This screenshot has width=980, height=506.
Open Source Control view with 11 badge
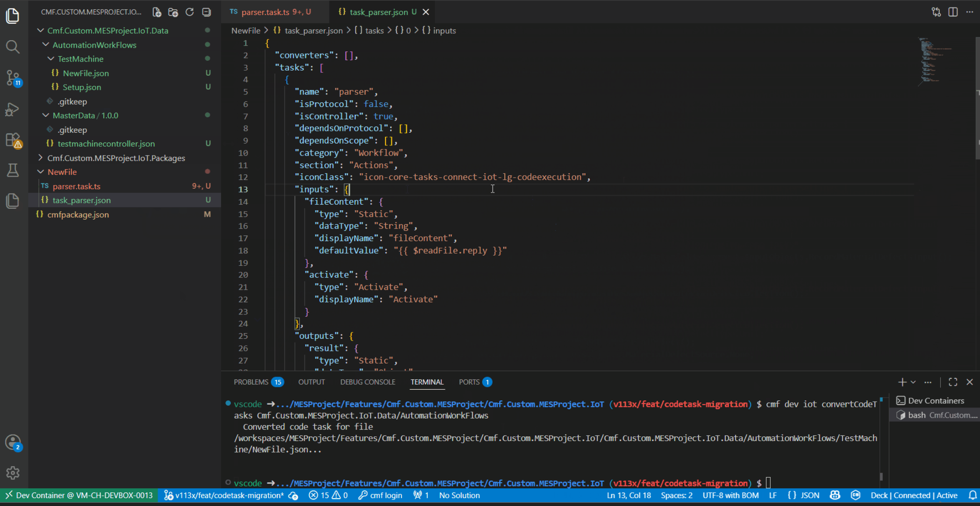point(13,78)
